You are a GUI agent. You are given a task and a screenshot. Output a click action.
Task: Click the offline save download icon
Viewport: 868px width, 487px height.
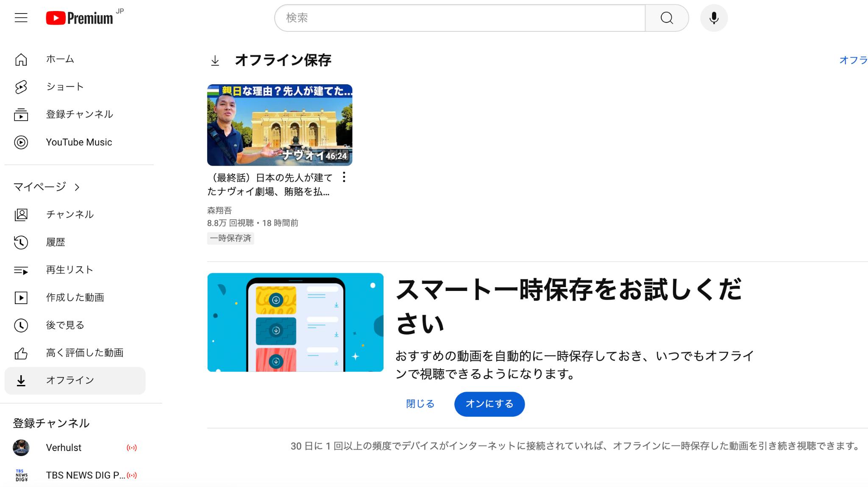[x=215, y=60]
